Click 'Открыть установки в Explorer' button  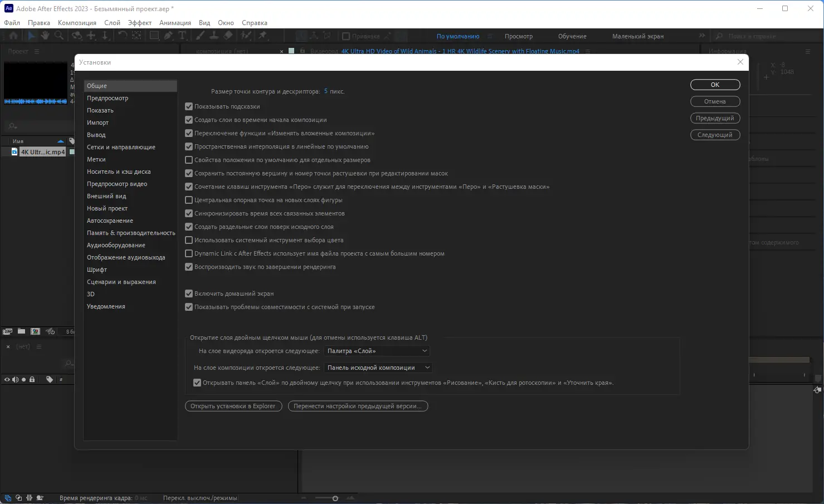click(x=233, y=406)
